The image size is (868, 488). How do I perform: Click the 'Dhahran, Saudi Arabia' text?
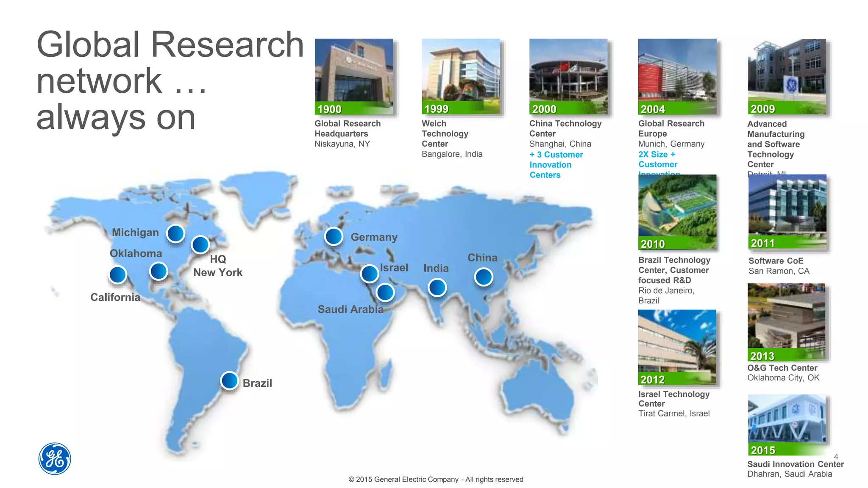point(790,474)
